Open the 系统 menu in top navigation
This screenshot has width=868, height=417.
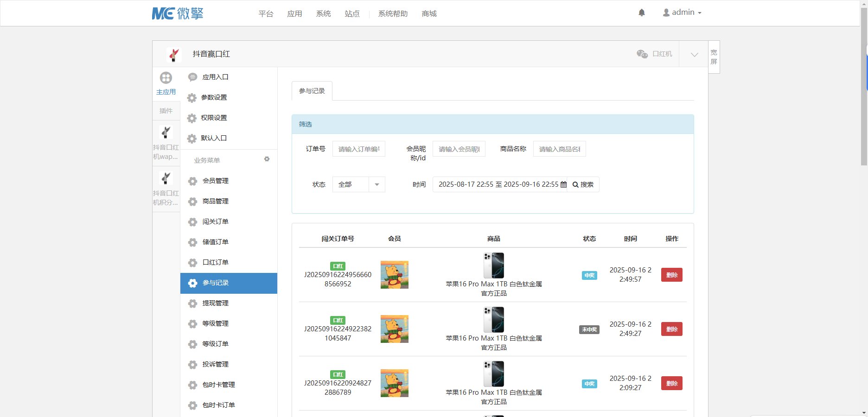tap(323, 13)
